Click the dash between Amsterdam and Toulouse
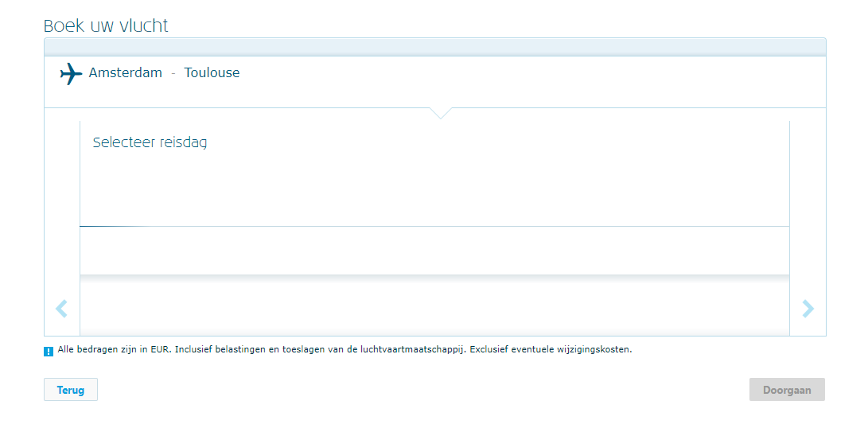 [173, 73]
